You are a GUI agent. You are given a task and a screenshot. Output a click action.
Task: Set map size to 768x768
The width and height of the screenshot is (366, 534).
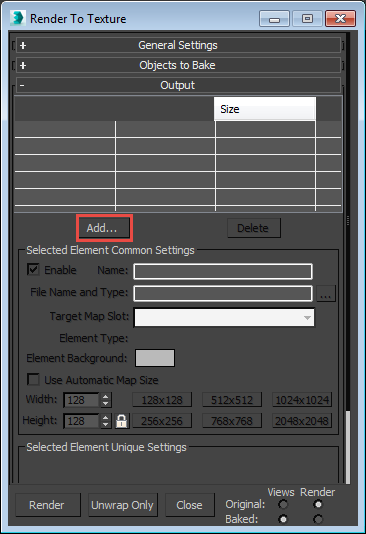click(x=232, y=421)
